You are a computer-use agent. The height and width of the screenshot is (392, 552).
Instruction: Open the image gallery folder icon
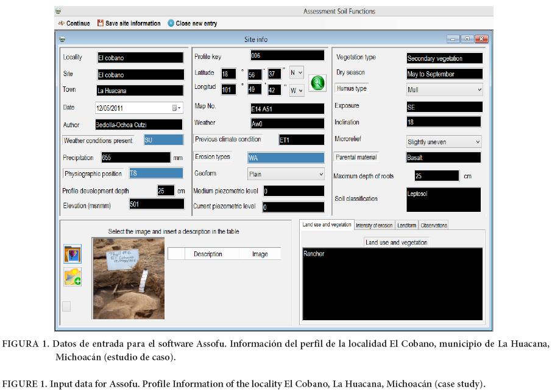[x=72, y=254]
